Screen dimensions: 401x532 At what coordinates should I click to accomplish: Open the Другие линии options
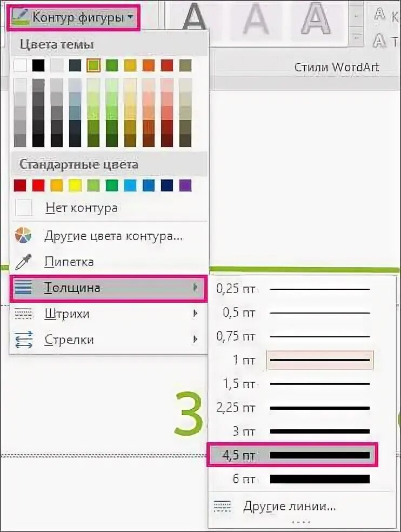pyautogui.click(x=290, y=507)
